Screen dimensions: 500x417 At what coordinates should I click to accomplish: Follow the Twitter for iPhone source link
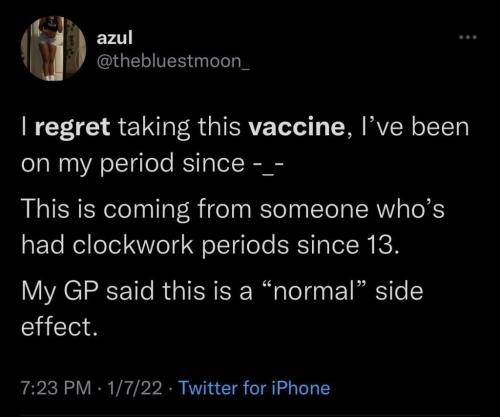coord(255,388)
